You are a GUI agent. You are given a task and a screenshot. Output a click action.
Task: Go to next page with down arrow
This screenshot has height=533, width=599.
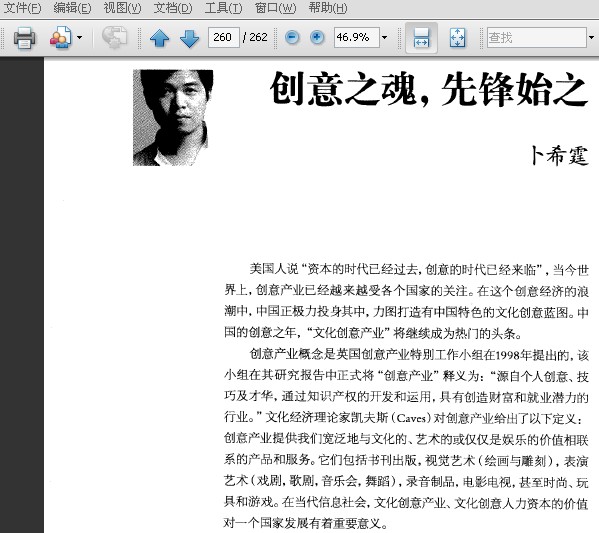point(189,38)
